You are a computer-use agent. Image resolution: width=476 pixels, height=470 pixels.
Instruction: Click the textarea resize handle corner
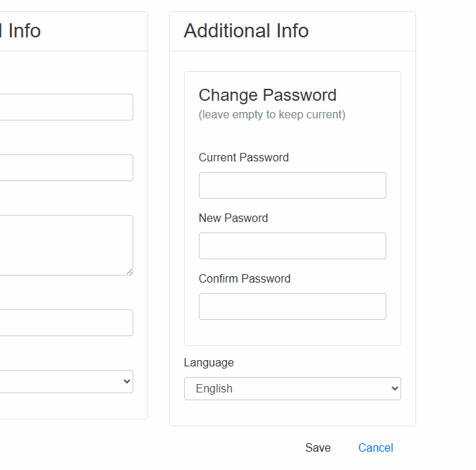coord(129,271)
